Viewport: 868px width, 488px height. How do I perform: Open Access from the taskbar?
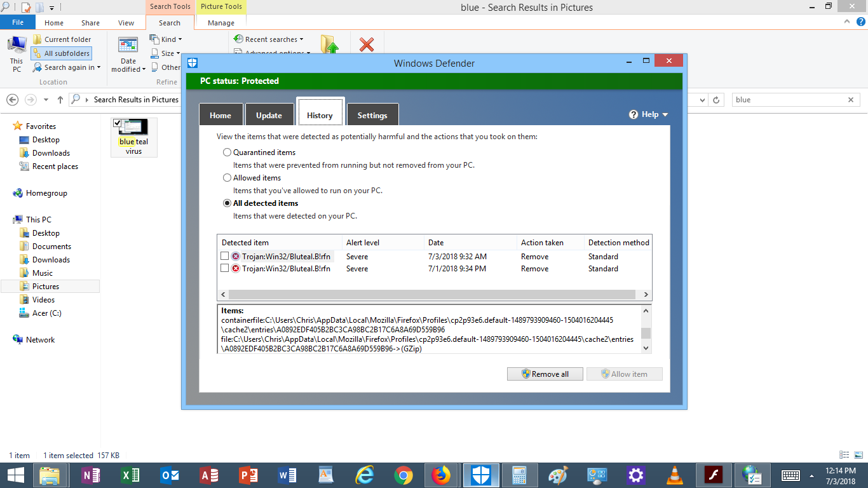point(209,475)
